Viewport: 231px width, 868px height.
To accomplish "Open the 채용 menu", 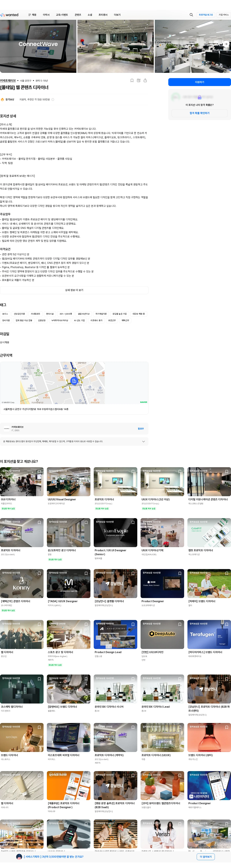I will click(32, 15).
